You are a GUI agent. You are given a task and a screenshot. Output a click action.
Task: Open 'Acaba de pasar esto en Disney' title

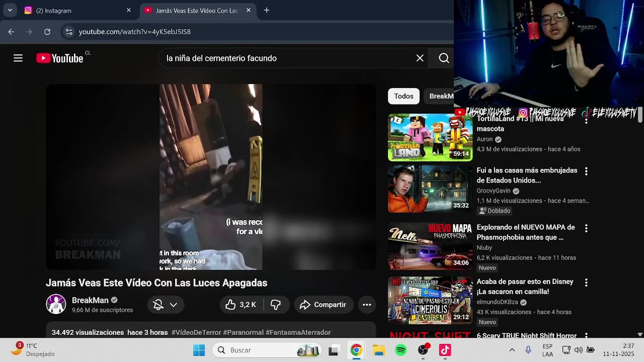pos(525,287)
